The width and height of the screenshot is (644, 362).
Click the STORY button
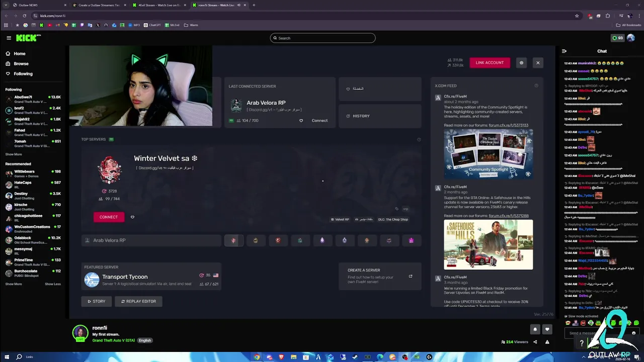(x=97, y=301)
